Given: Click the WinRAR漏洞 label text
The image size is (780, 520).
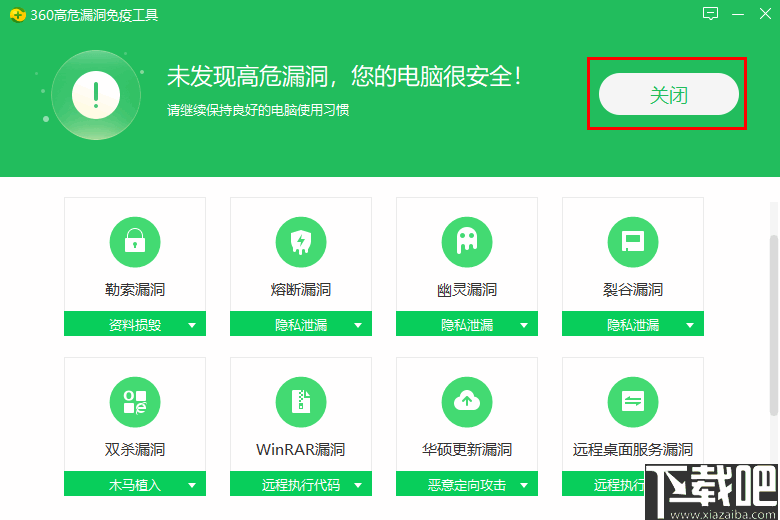Looking at the screenshot, I should click(301, 450).
